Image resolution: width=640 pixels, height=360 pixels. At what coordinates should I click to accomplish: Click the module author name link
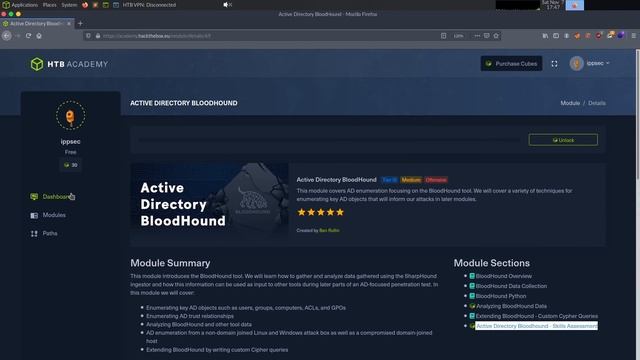tap(329, 231)
